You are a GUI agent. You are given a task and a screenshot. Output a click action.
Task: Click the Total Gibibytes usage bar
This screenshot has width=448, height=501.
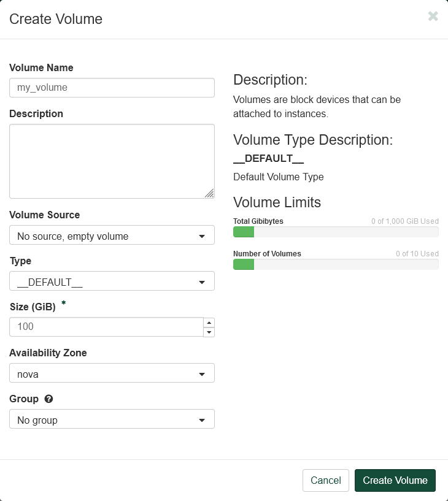pos(336,232)
